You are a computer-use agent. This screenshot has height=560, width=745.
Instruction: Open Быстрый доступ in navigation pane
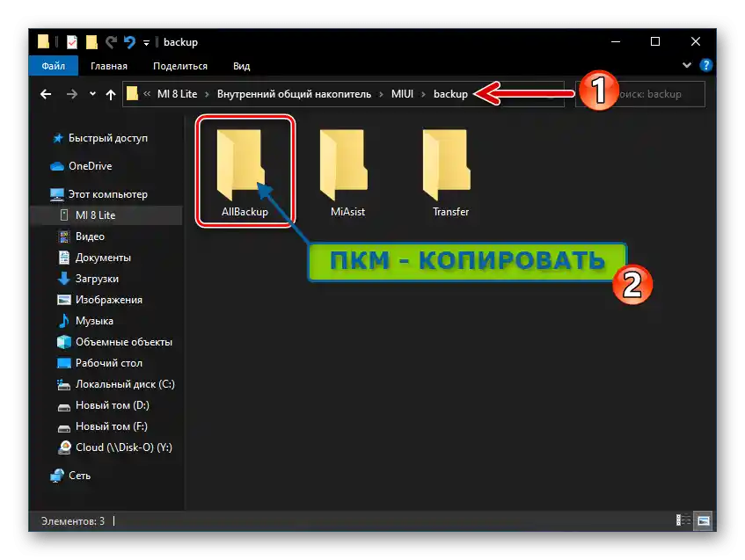click(x=99, y=138)
